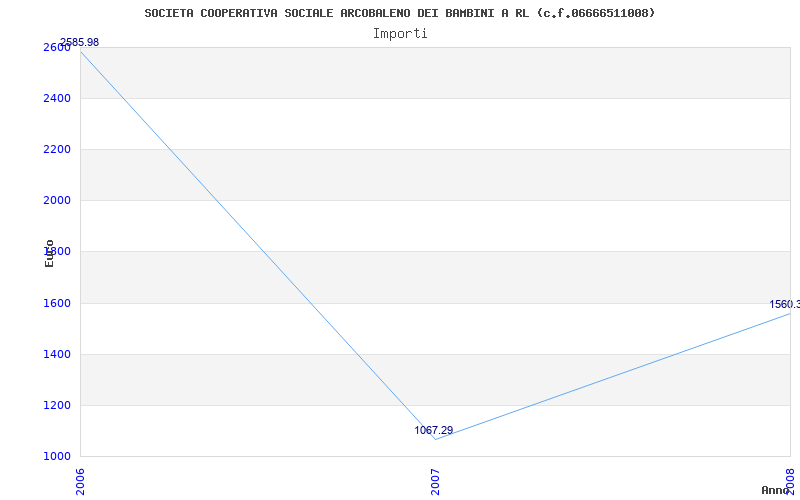Click the 1400 y-axis tick label

55,354
